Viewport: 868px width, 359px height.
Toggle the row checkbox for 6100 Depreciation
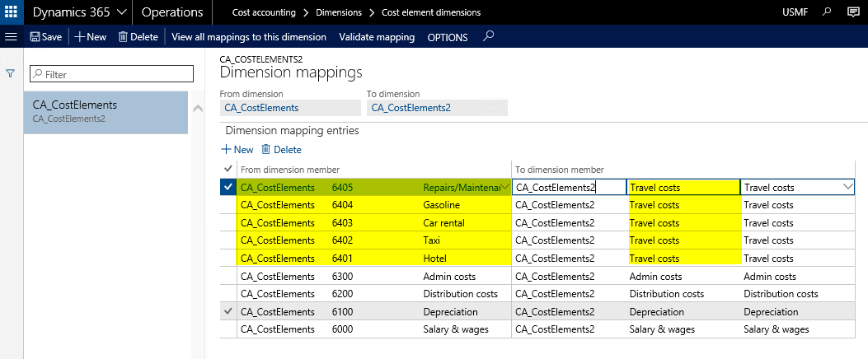pyautogui.click(x=228, y=312)
